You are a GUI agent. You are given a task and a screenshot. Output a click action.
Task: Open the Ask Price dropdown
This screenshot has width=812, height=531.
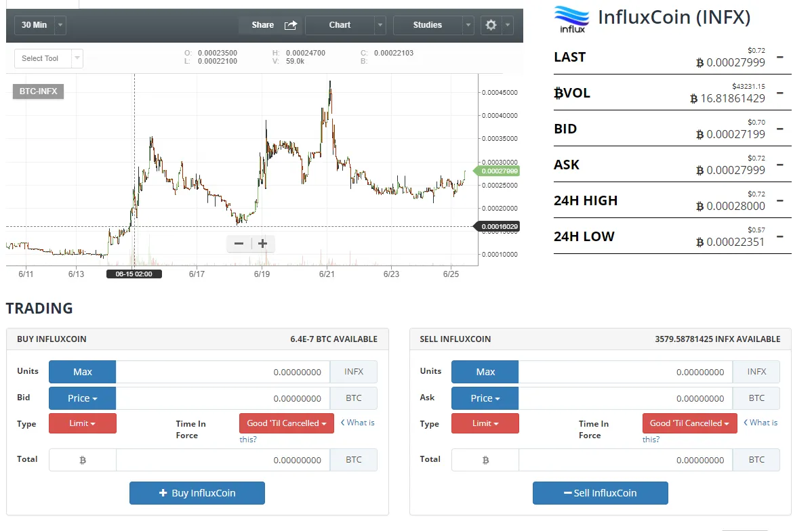(485, 398)
